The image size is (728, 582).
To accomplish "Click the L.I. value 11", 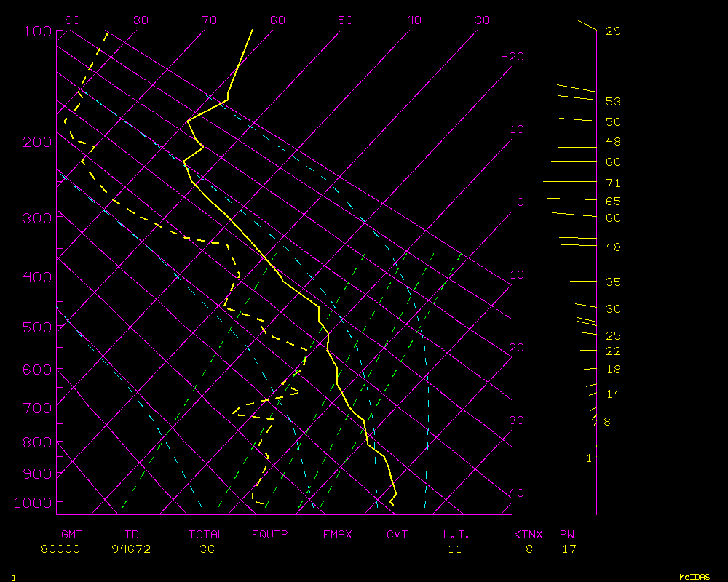I will (454, 549).
